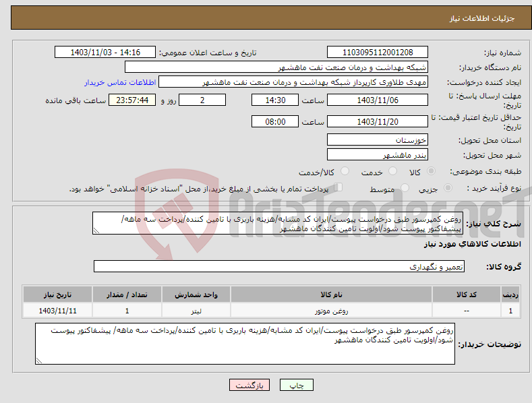Select the کالا radio button

[x=431, y=171]
